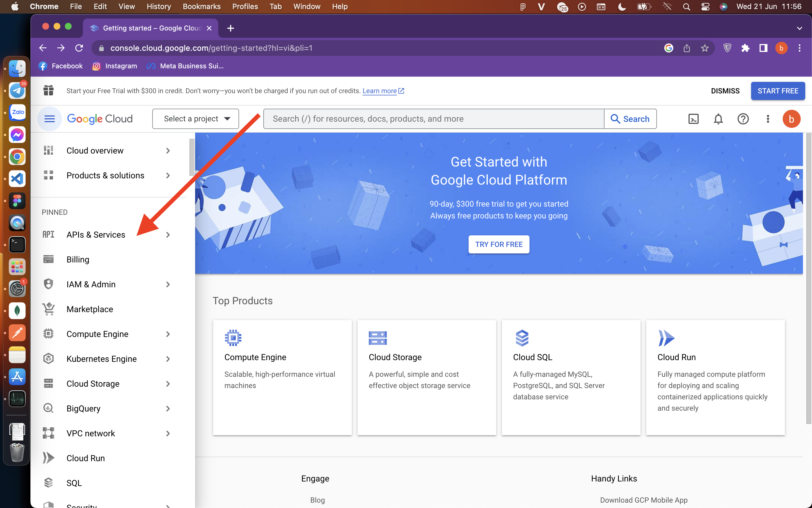
Task: Reload the page in Chrome
Action: (x=79, y=48)
